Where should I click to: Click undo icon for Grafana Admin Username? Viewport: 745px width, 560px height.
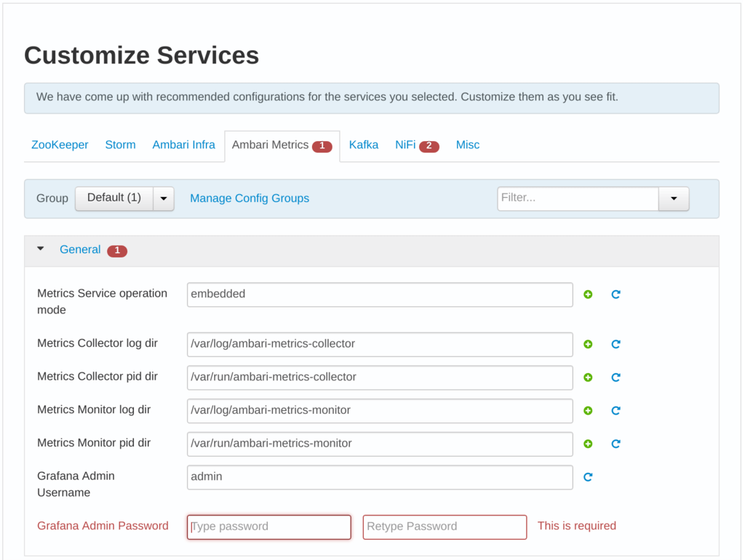pos(588,477)
